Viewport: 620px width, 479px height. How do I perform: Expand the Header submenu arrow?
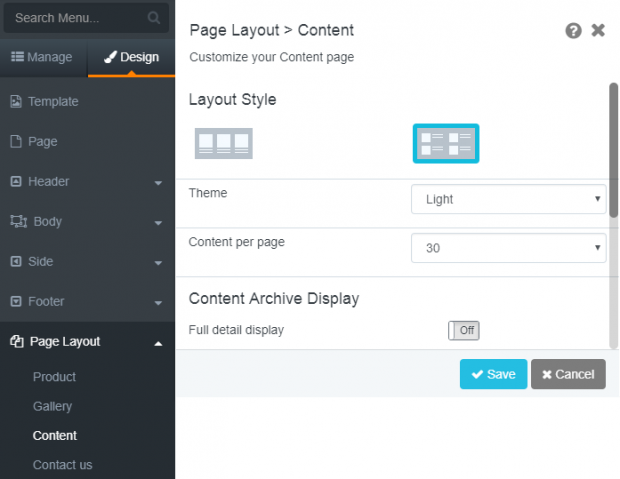[158, 183]
